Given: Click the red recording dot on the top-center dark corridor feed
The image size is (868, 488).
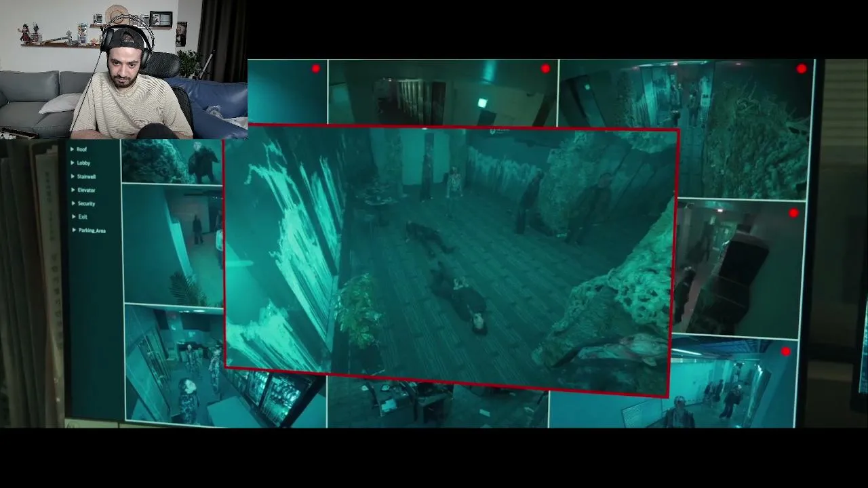Looking at the screenshot, I should (x=546, y=68).
